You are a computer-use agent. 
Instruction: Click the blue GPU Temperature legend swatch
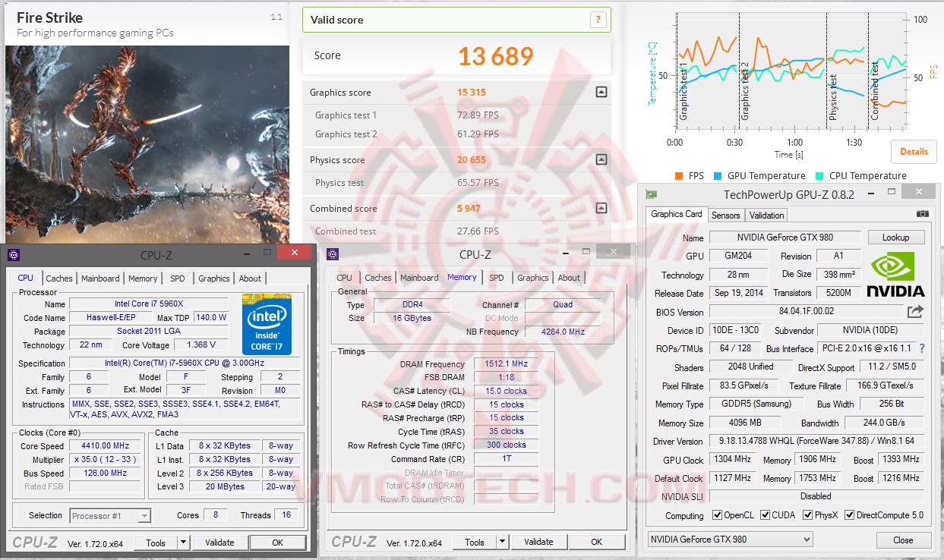(718, 176)
